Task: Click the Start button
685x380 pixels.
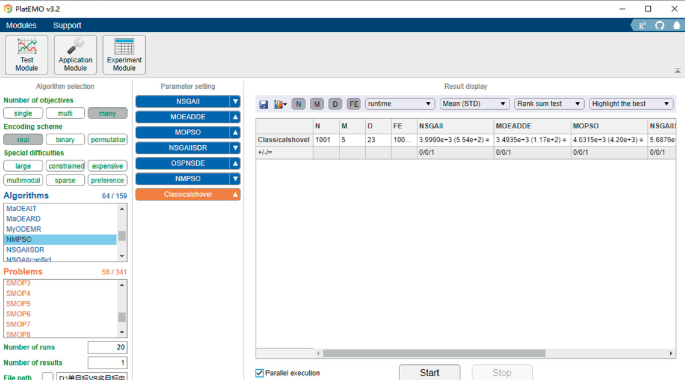Action: click(x=429, y=373)
